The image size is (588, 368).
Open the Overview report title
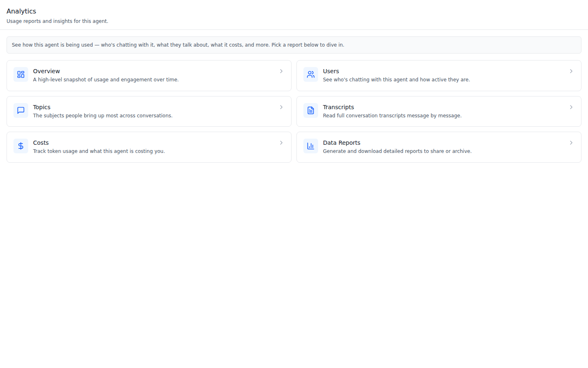[x=47, y=71]
